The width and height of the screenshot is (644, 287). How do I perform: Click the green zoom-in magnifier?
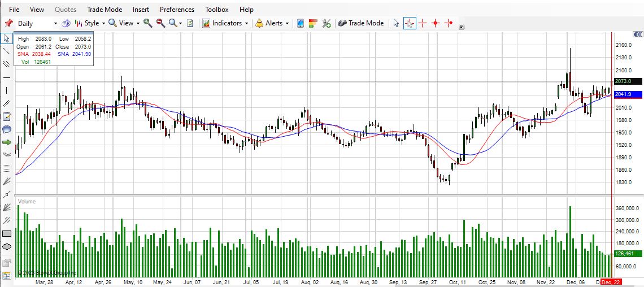pyautogui.click(x=148, y=23)
